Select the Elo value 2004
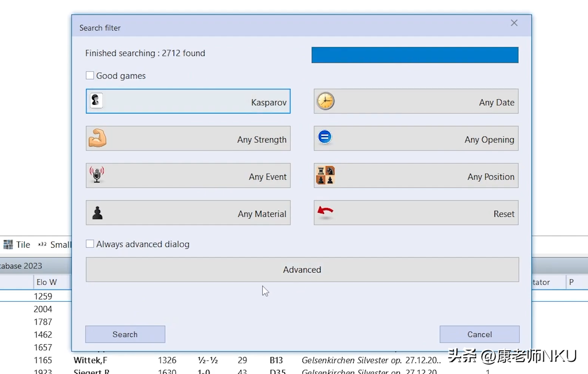 [43, 309]
